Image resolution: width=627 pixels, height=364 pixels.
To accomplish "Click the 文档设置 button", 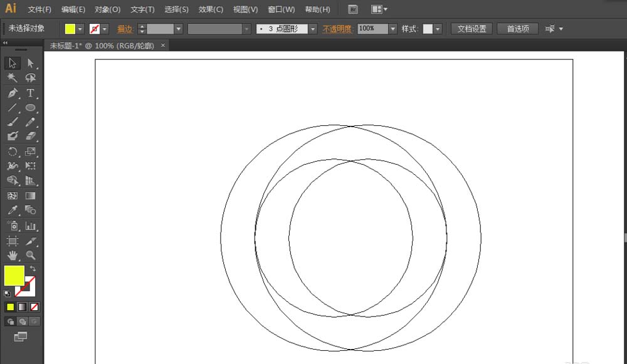I will 472,29.
